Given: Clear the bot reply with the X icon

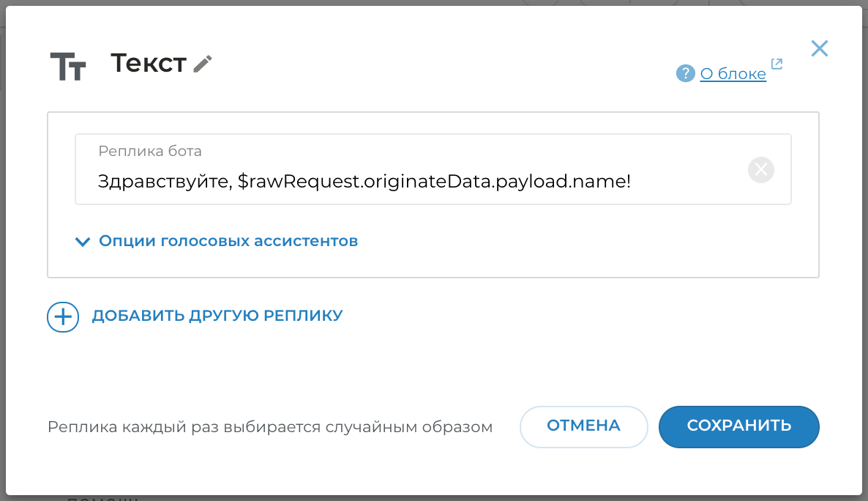Looking at the screenshot, I should 761,170.
